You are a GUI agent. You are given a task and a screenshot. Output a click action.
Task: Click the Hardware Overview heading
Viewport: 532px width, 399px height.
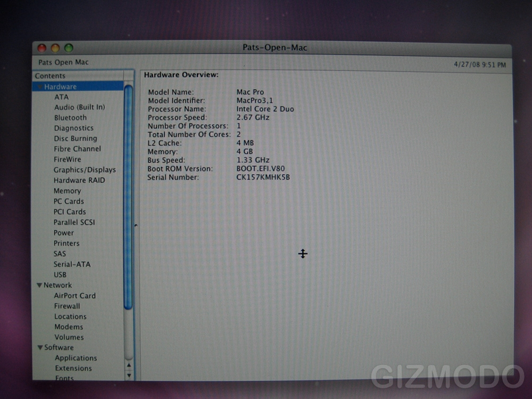[x=181, y=75]
